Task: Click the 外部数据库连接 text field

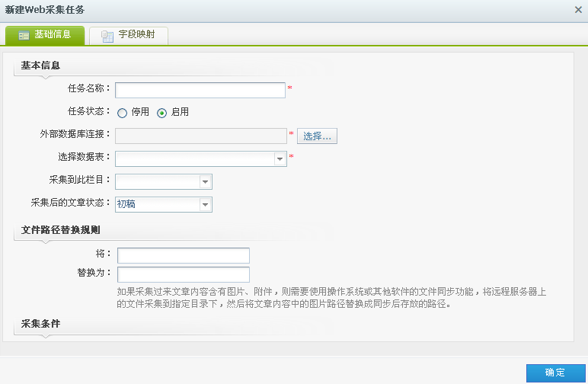Action: pyautogui.click(x=200, y=136)
